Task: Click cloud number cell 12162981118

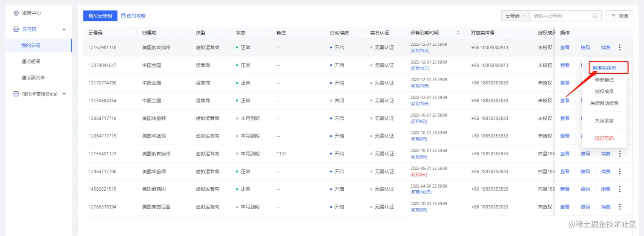Action: [102, 47]
